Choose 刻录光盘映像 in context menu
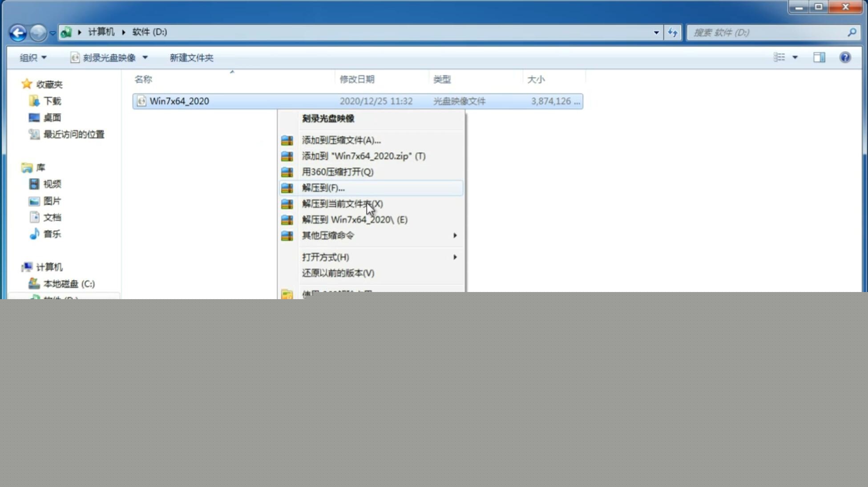This screenshot has width=868, height=487. (328, 118)
